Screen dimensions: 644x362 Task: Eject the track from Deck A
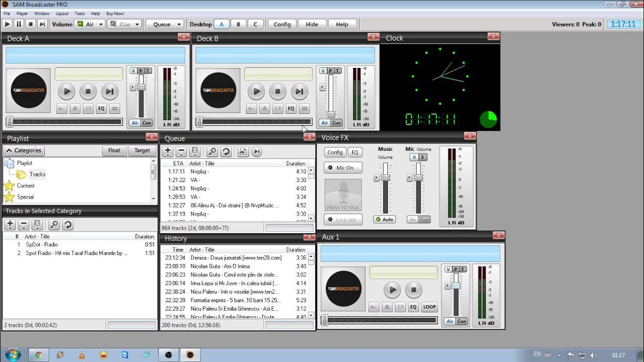coord(75,108)
